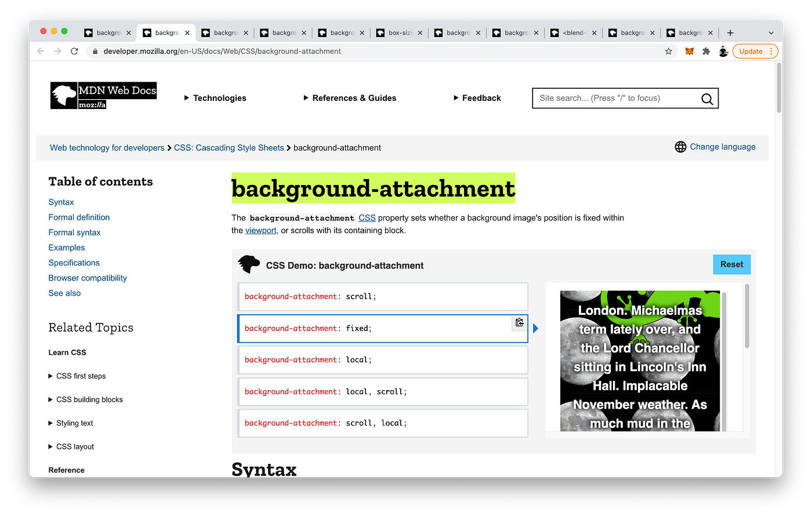
Task: Open a new tab with the plus icon
Action: click(730, 33)
